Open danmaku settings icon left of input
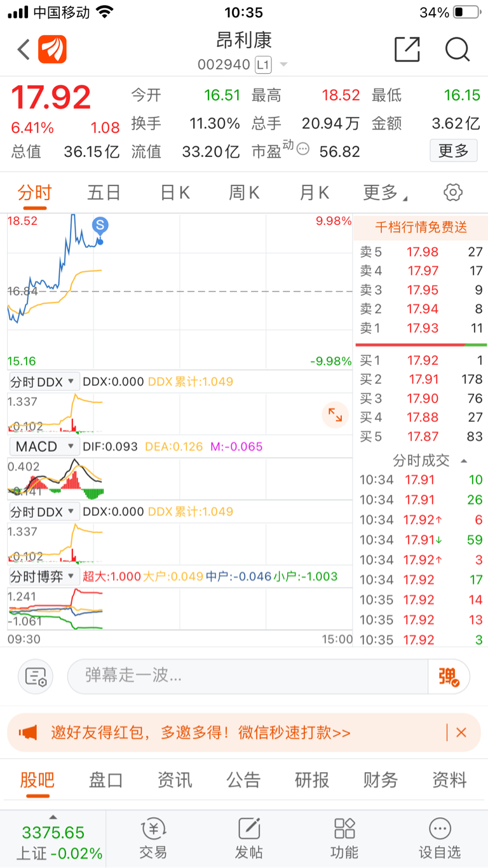 pos(36,677)
